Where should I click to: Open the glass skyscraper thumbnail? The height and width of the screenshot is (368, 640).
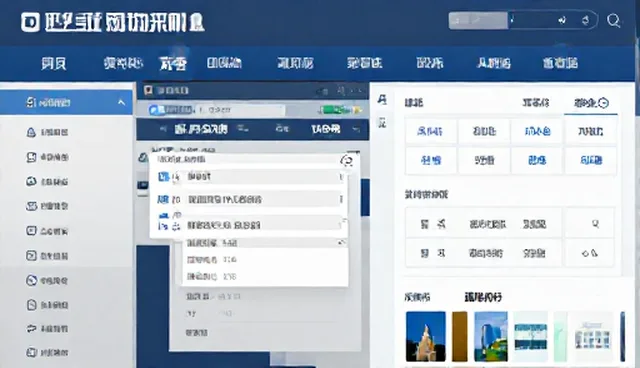(491, 336)
